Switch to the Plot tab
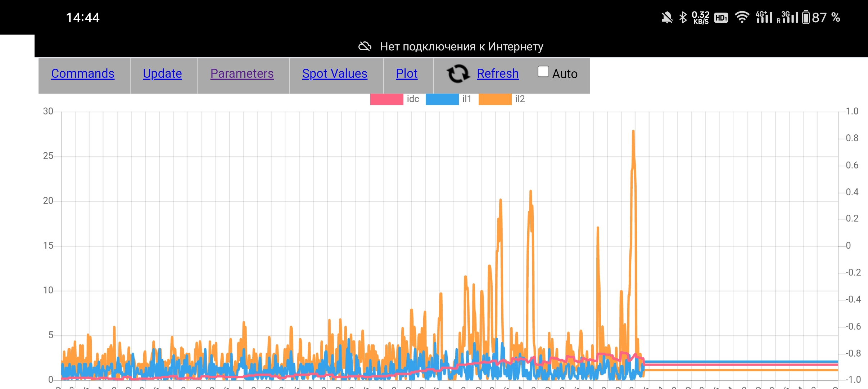Image resolution: width=868 pixels, height=389 pixels. (407, 73)
